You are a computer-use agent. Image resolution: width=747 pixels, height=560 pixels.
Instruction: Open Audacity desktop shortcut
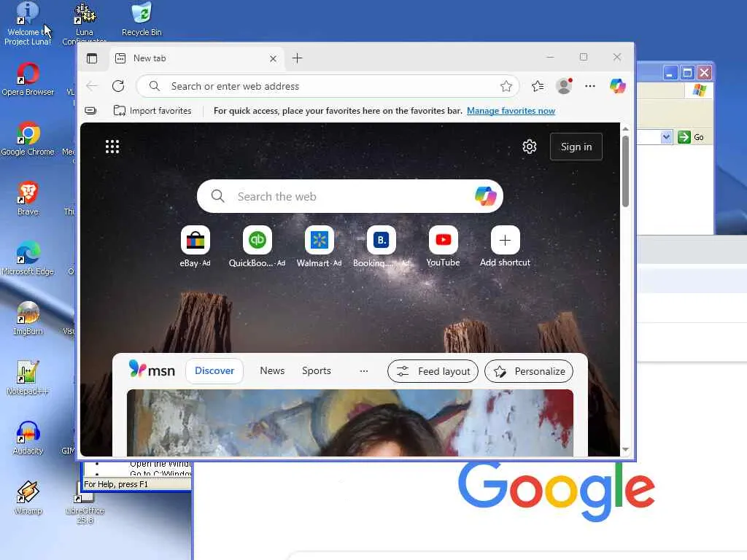(x=28, y=437)
